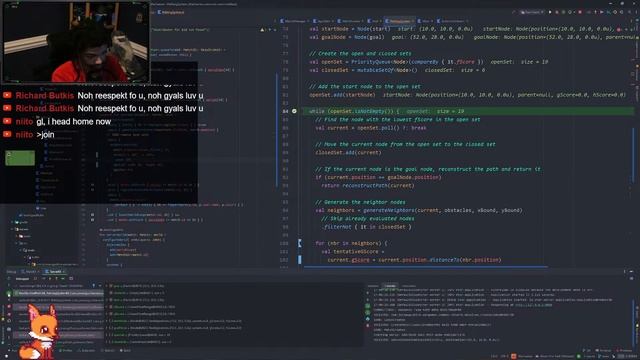Stop debugging via the debug sidebar red square

pyautogui.click(x=9, y=306)
